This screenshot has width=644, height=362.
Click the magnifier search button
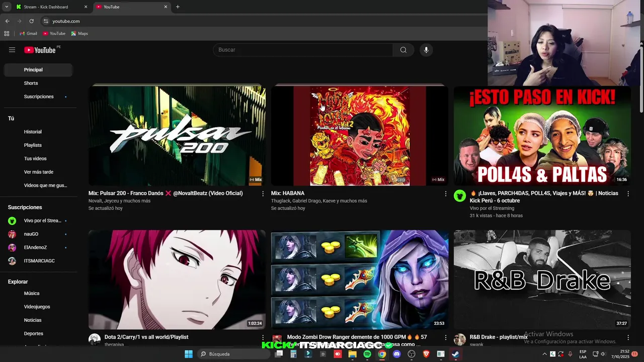404,50
